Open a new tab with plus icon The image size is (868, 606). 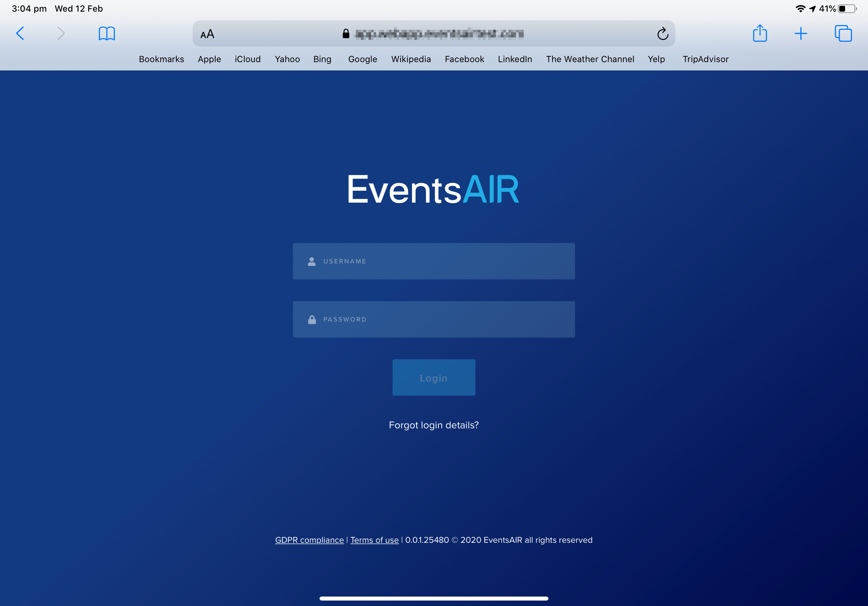(801, 34)
